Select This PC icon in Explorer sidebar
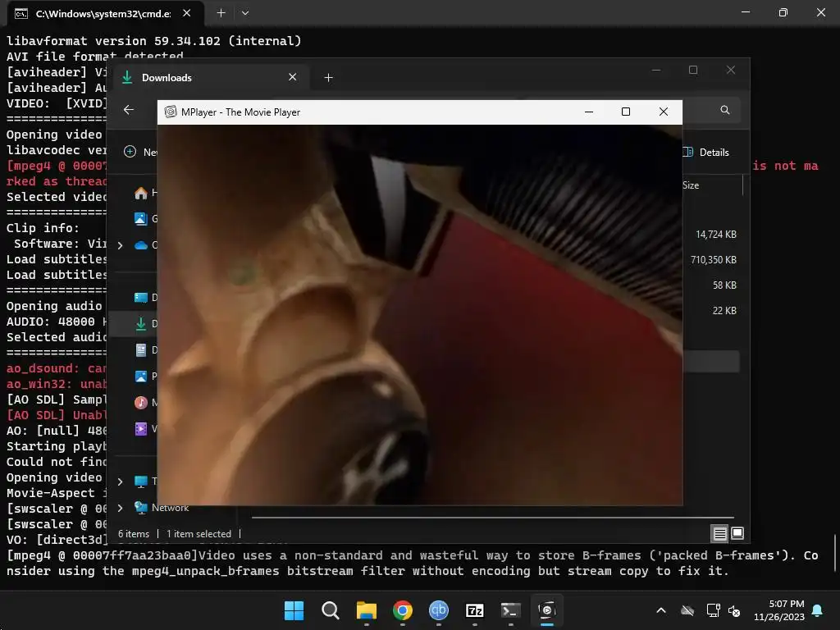This screenshot has width=840, height=630. [141, 482]
